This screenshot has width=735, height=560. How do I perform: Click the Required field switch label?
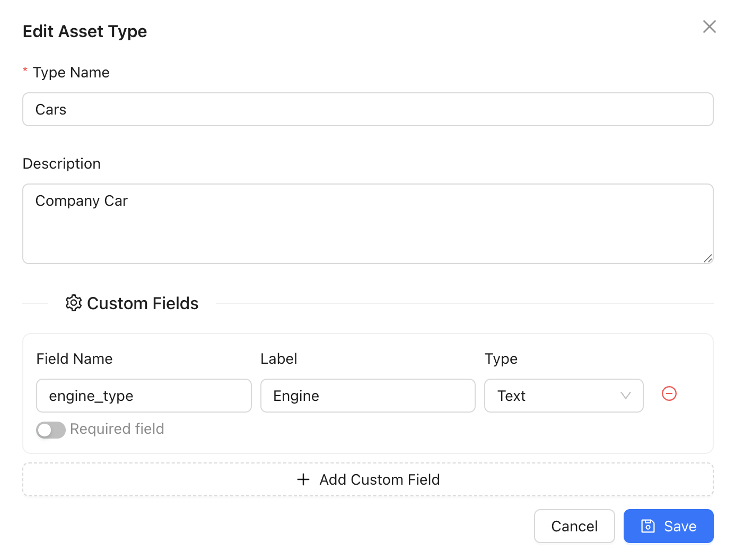tap(117, 429)
